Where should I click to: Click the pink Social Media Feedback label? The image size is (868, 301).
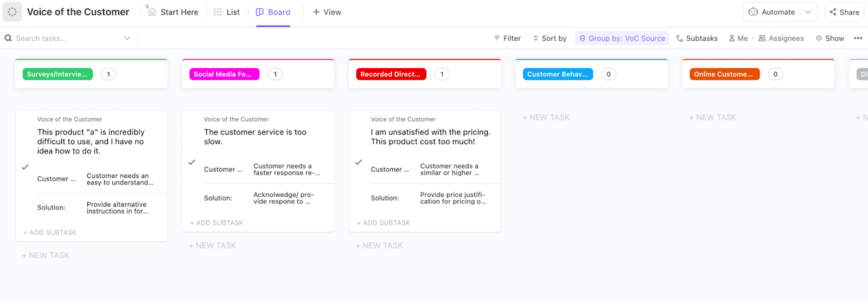224,74
